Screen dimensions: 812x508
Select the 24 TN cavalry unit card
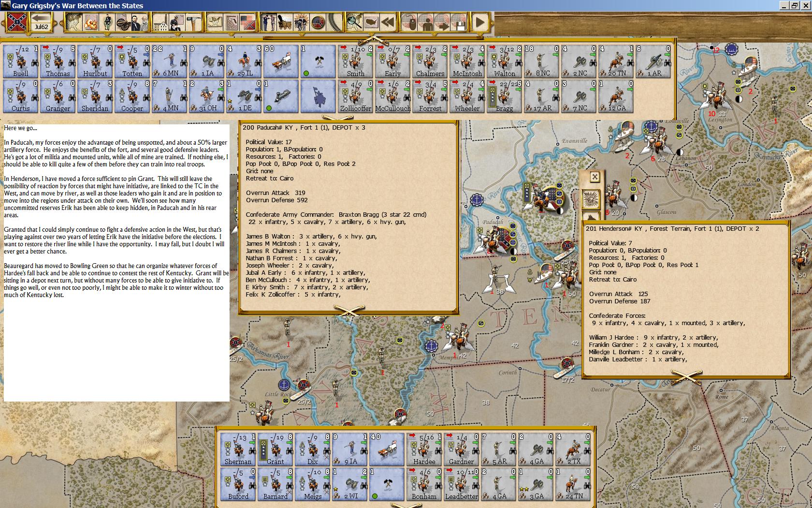(x=573, y=484)
